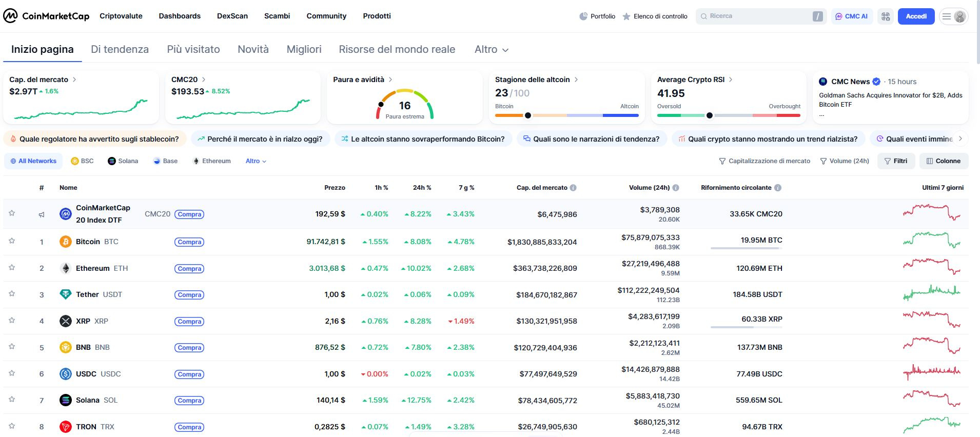This screenshot has width=980, height=437.
Task: Click CMC News verified avatar
Action: [x=823, y=82]
